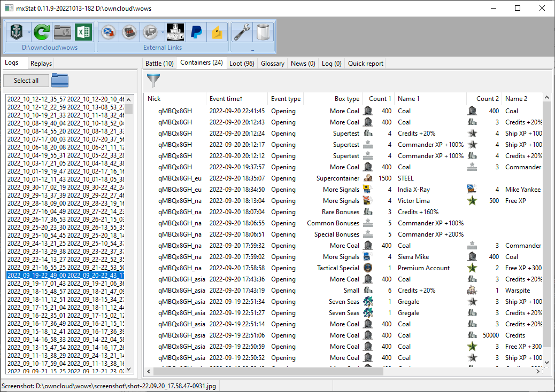Click the Victor Lima signal cell
This screenshot has width=555, height=392.
point(414,200)
